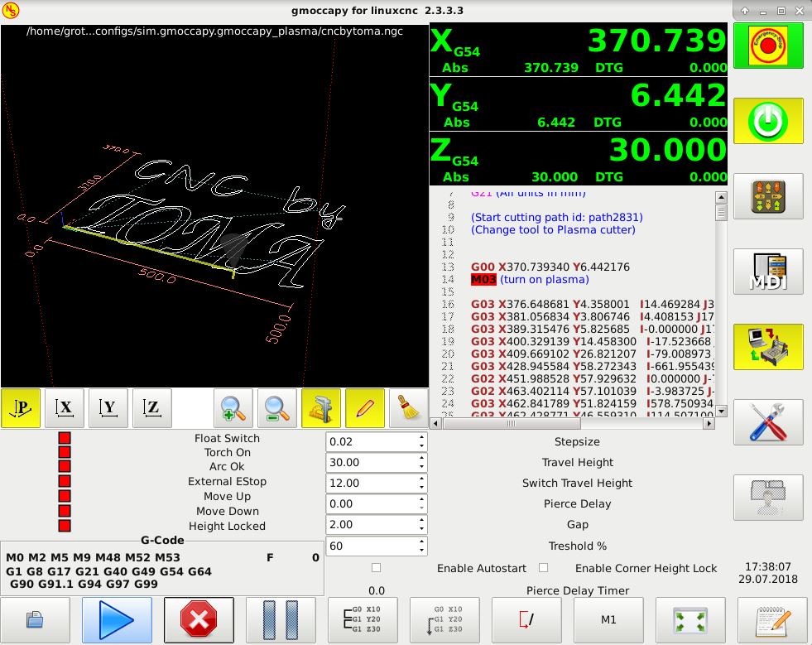This screenshot has height=645, width=812.
Task: Clear the live plot with broom
Action: point(409,408)
